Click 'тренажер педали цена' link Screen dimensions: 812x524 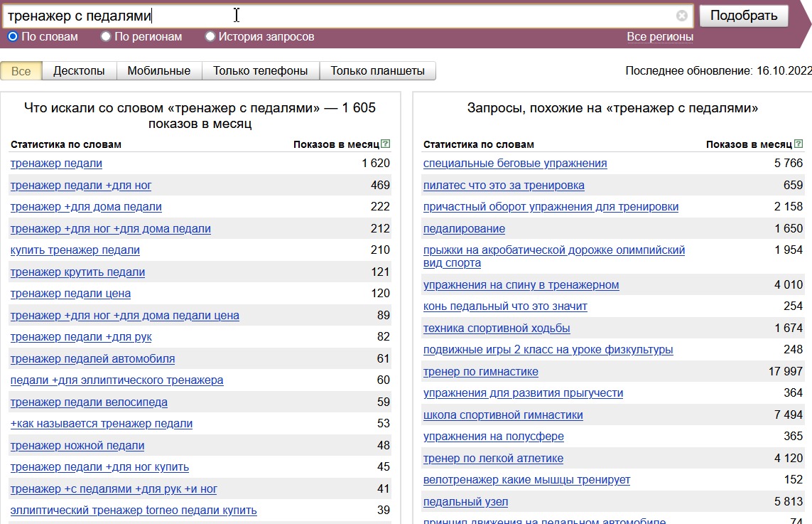pyautogui.click(x=70, y=294)
